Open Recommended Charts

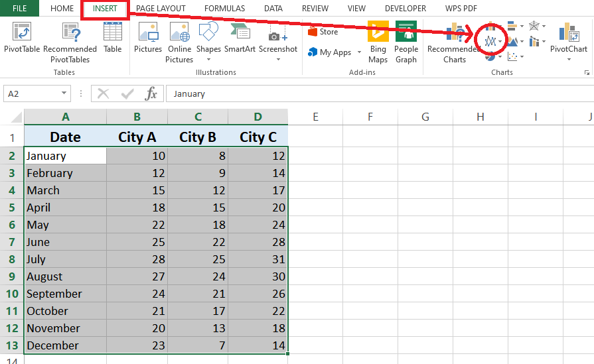point(454,42)
